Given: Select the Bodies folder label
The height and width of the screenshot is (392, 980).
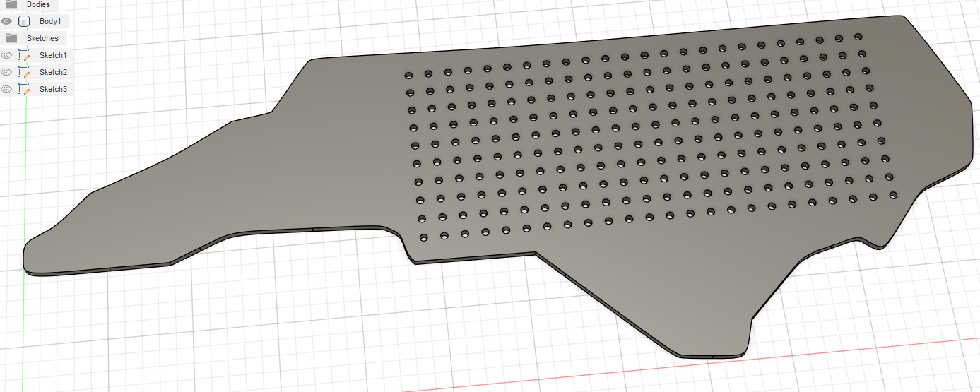Looking at the screenshot, I should [38, 4].
